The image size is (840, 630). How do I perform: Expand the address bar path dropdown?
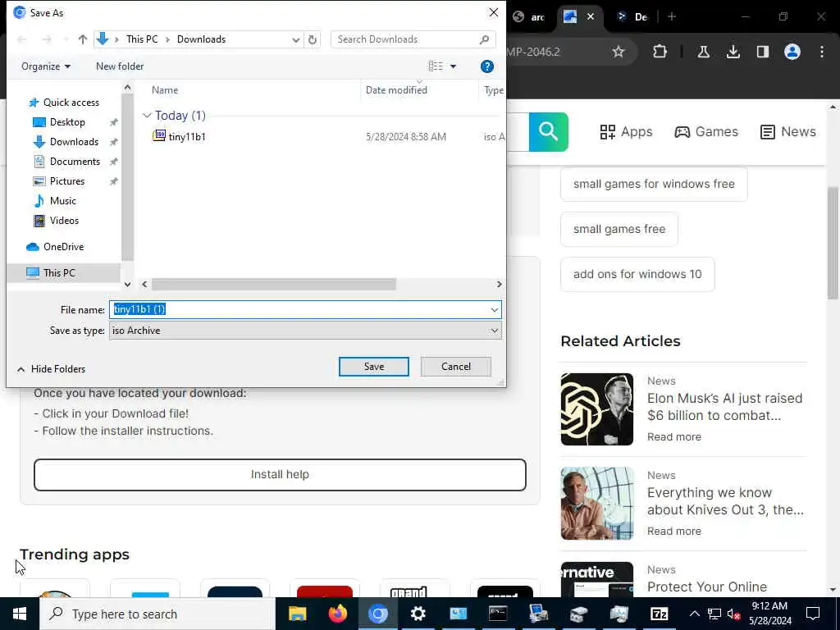coord(295,39)
